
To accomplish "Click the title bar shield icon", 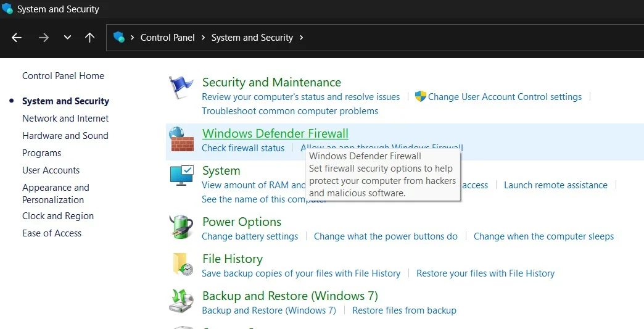I will (7, 9).
